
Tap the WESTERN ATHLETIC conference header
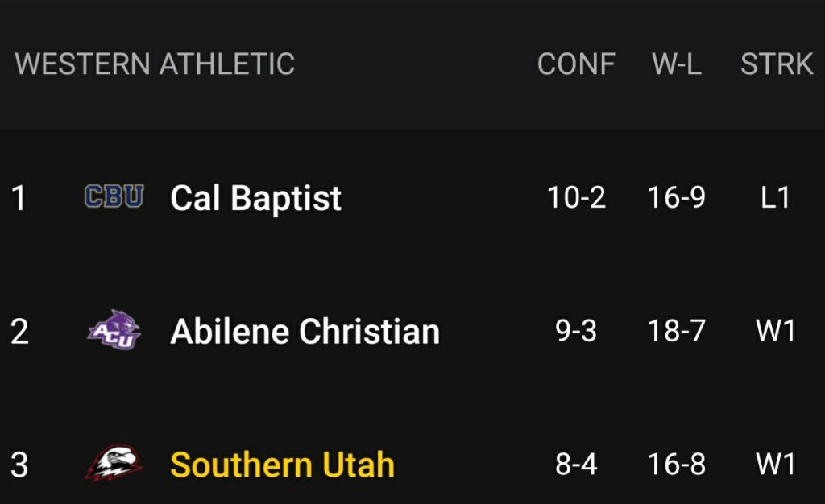(x=155, y=64)
